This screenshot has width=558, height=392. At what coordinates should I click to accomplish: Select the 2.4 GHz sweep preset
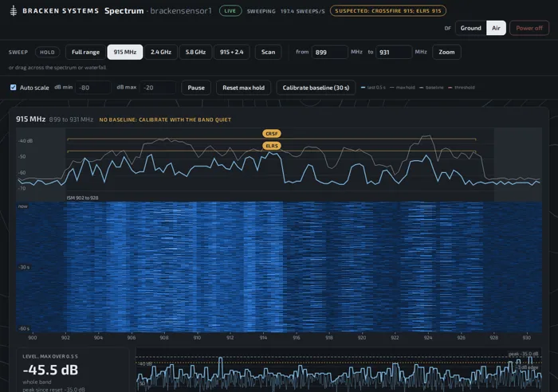pyautogui.click(x=161, y=52)
